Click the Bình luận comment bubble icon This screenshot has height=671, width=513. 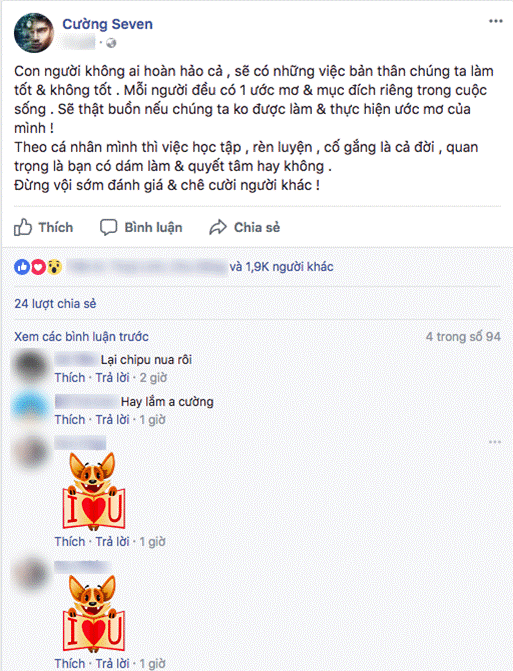coord(108,228)
